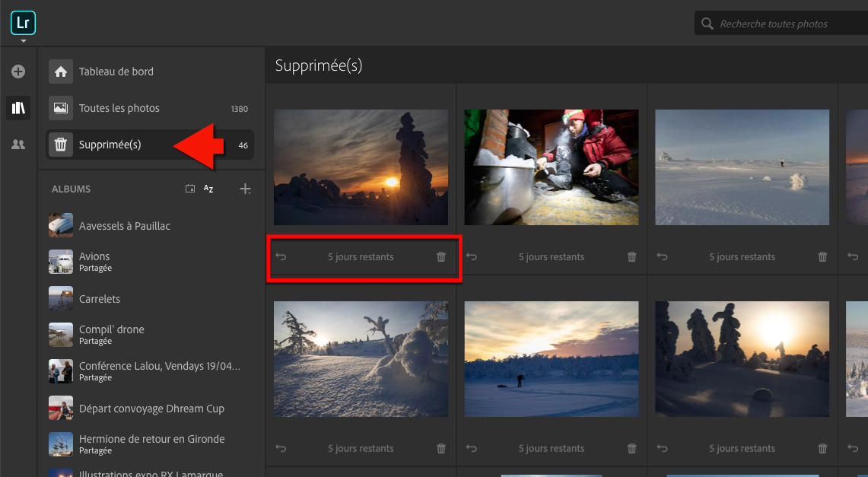Click the 1380 photo count

click(239, 109)
